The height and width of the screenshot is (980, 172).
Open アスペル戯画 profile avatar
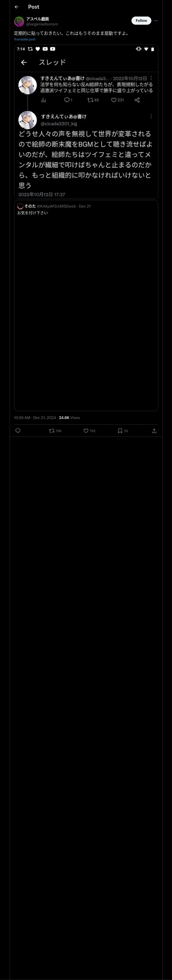(x=19, y=21)
